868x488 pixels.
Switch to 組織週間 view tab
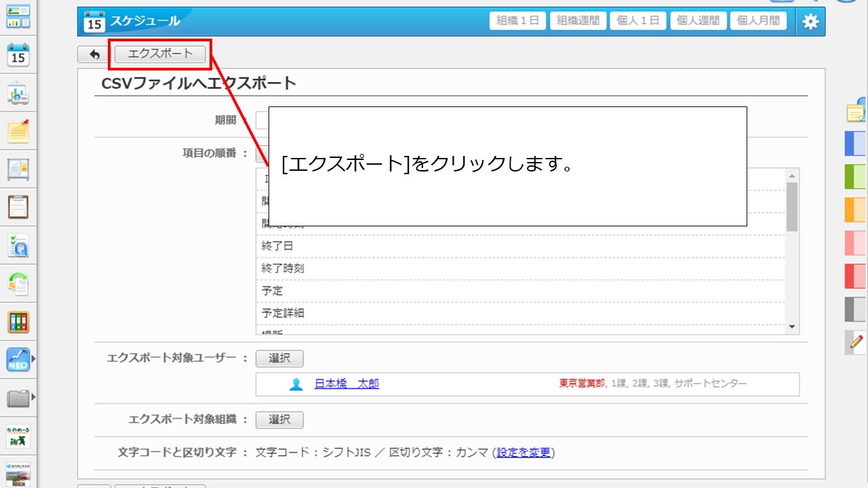pos(578,21)
